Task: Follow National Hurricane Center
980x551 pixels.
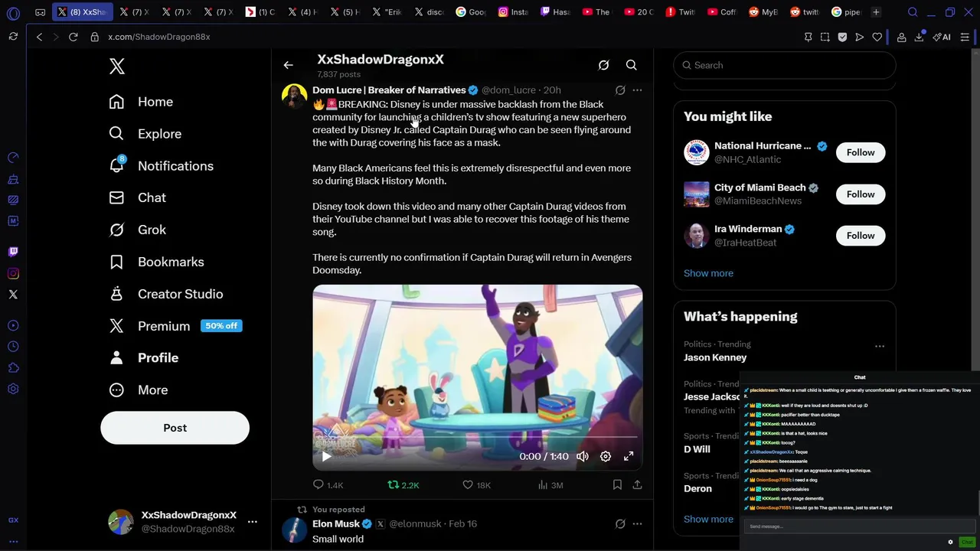Action: click(861, 152)
